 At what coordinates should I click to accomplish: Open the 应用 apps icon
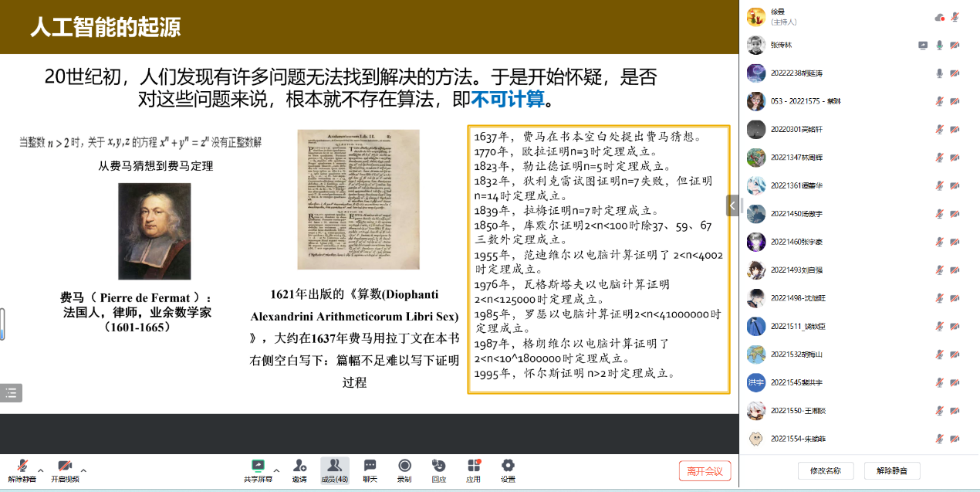click(474, 467)
